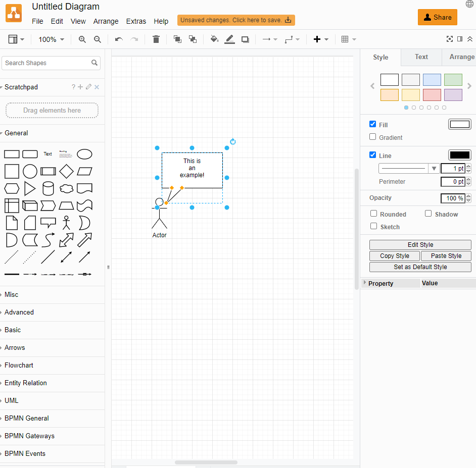Image resolution: width=476 pixels, height=468 pixels.
Task: Toggle the Rounded option
Action: (x=373, y=214)
